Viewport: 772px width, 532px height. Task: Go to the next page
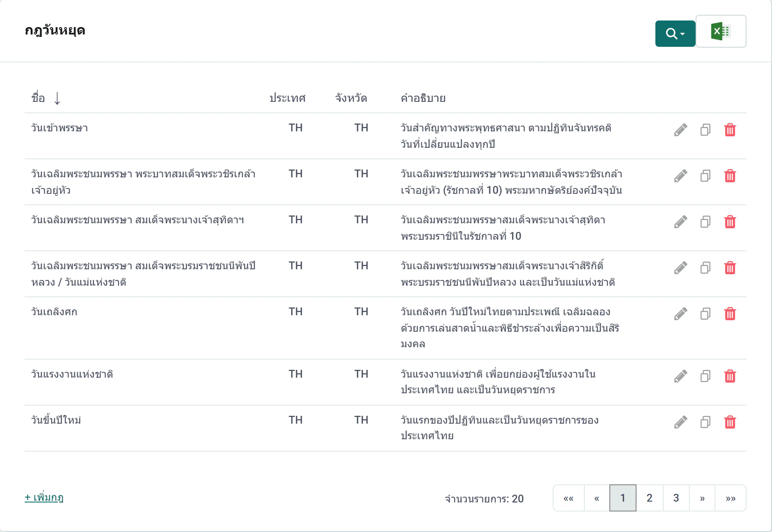coord(702,498)
